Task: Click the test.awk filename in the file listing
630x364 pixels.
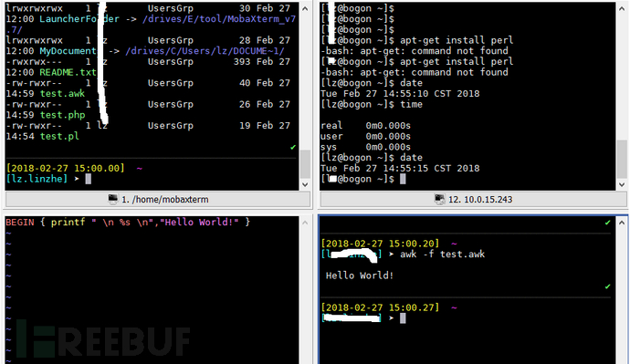Action: pyautogui.click(x=62, y=93)
